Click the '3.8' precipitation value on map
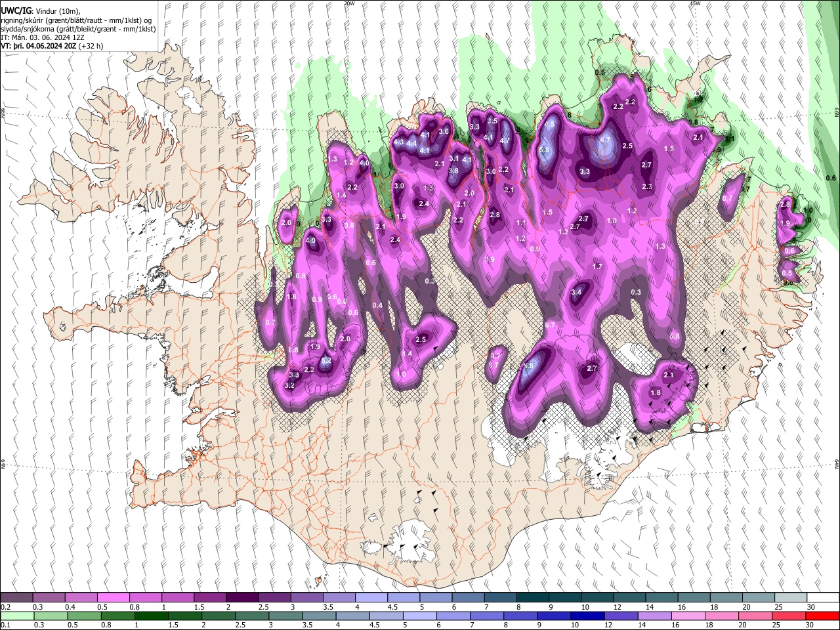This screenshot has width=840, height=630. [x=453, y=171]
